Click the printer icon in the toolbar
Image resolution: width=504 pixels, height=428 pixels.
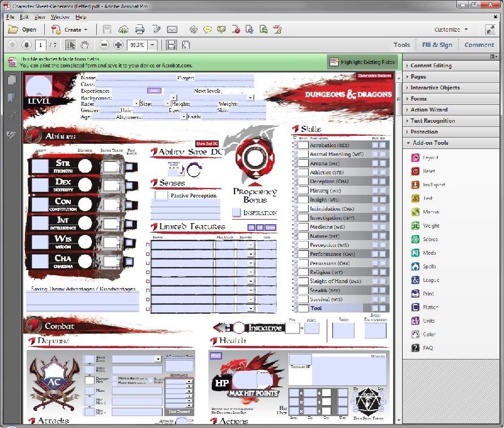click(140, 29)
